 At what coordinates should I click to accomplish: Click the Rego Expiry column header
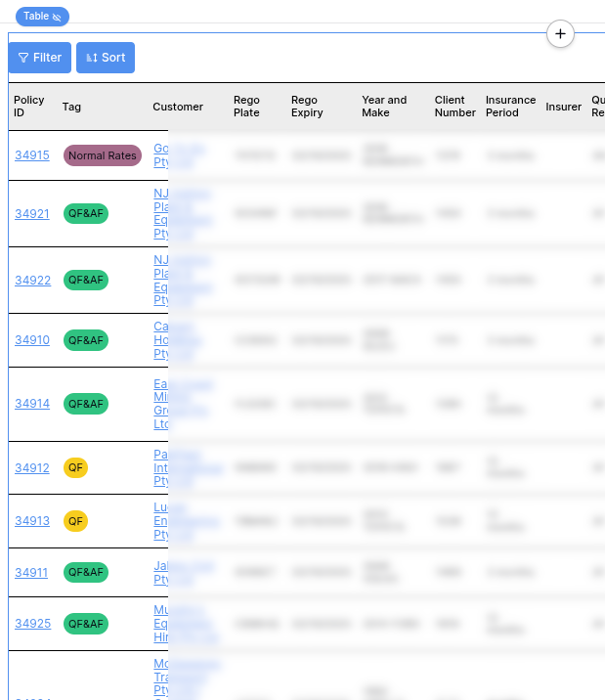(x=305, y=107)
